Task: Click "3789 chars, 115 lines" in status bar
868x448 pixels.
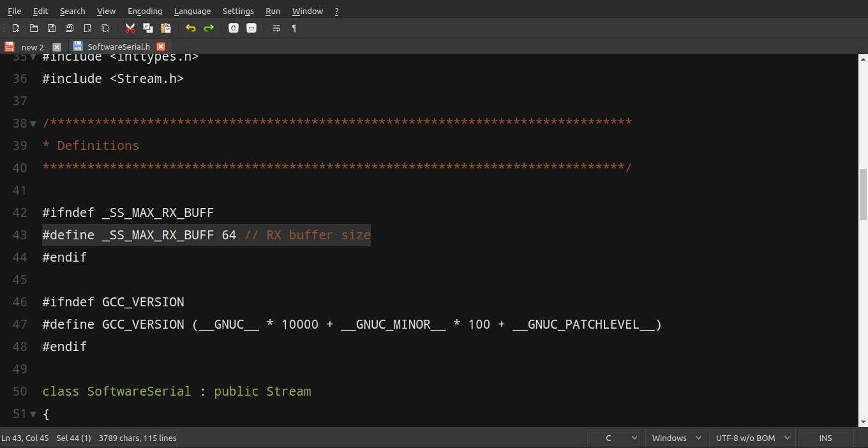Action: [137, 438]
